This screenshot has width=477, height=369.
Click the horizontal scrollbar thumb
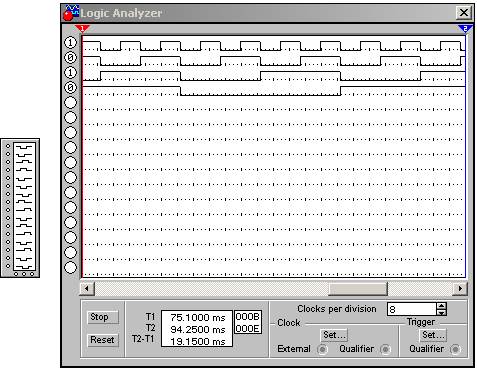[358, 289]
